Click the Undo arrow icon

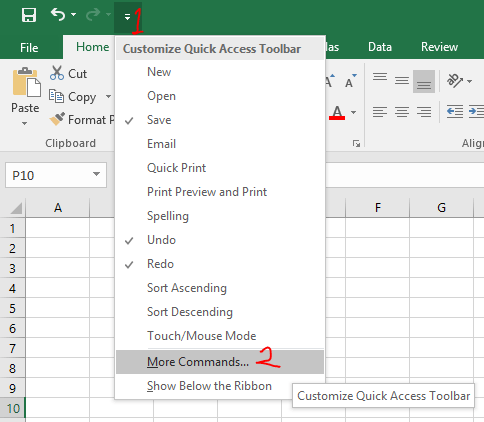pos(58,15)
